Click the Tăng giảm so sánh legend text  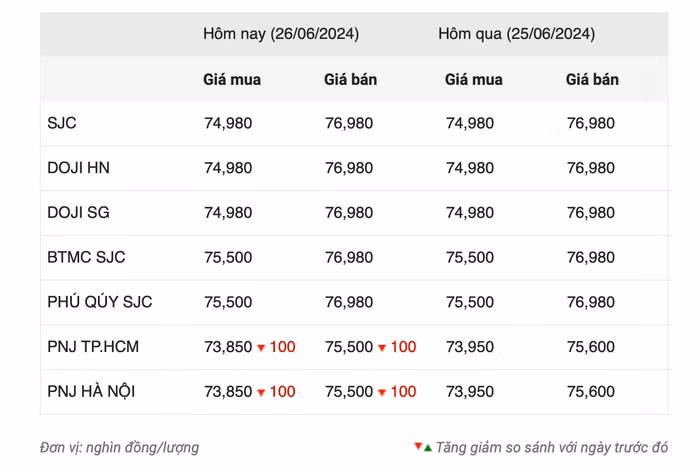click(555, 447)
